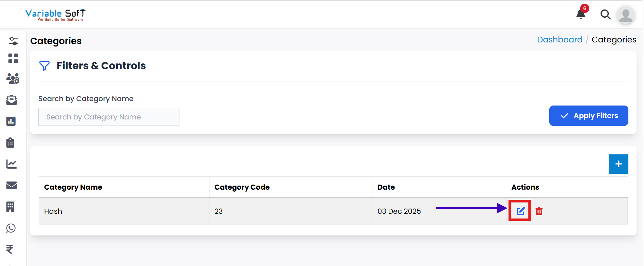Open the user profile avatar

tap(626, 15)
